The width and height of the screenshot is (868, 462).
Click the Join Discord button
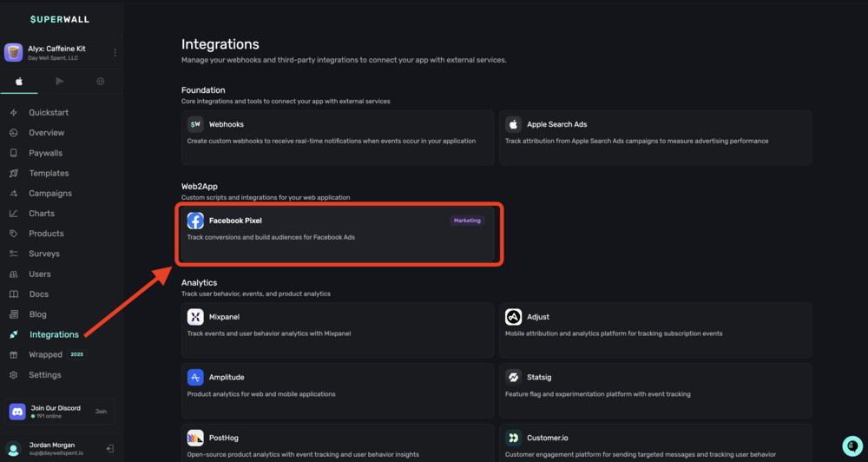101,412
